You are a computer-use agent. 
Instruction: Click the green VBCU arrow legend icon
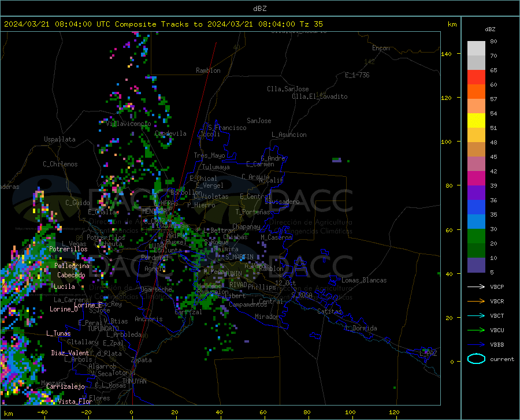pos(476,330)
